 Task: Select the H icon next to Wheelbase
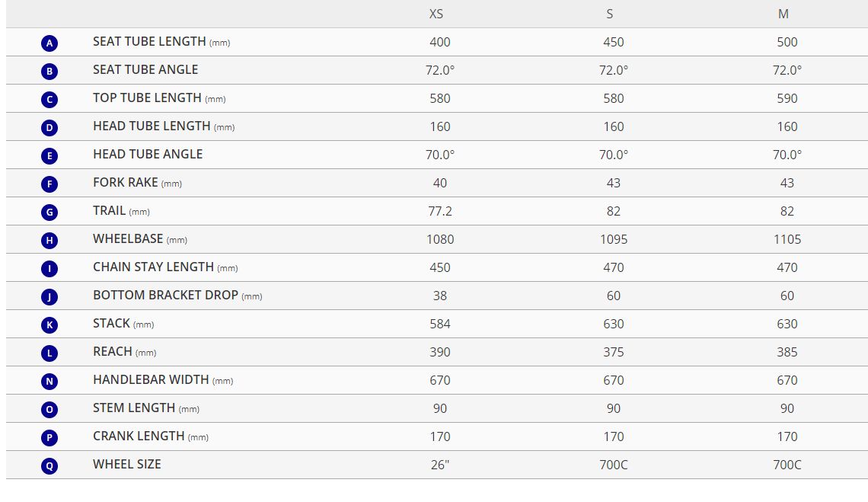click(x=49, y=240)
